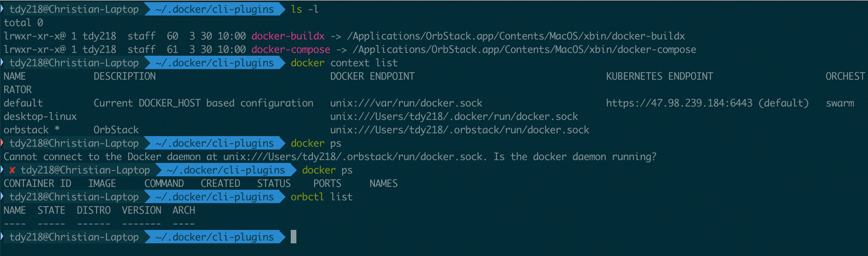Image resolution: width=868 pixels, height=256 pixels.
Task: Click "Current DOCKER_HOST based configuration" description
Action: coord(203,103)
